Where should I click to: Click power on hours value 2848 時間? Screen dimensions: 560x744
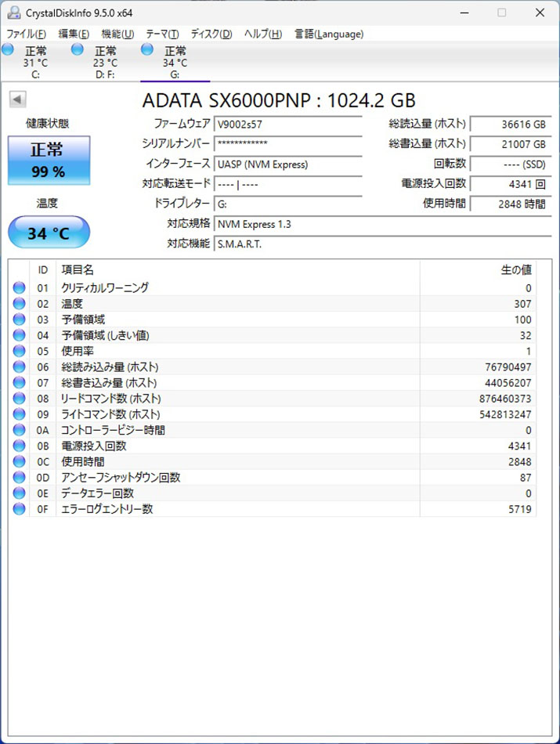tap(511, 204)
